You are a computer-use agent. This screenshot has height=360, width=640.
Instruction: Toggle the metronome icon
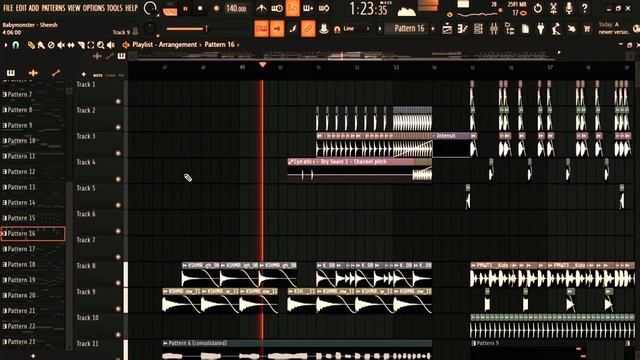click(x=262, y=8)
